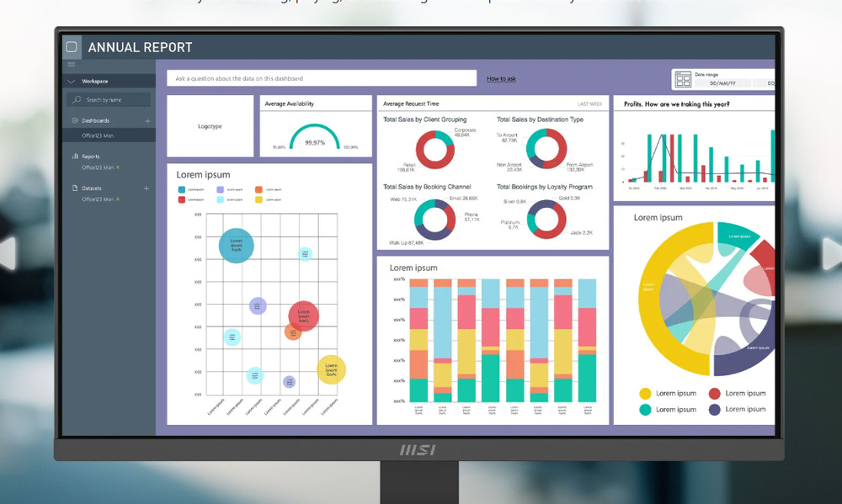Screen dimensions: 842x504
Task: Add a new dataset with plus icon
Action: [x=146, y=188]
